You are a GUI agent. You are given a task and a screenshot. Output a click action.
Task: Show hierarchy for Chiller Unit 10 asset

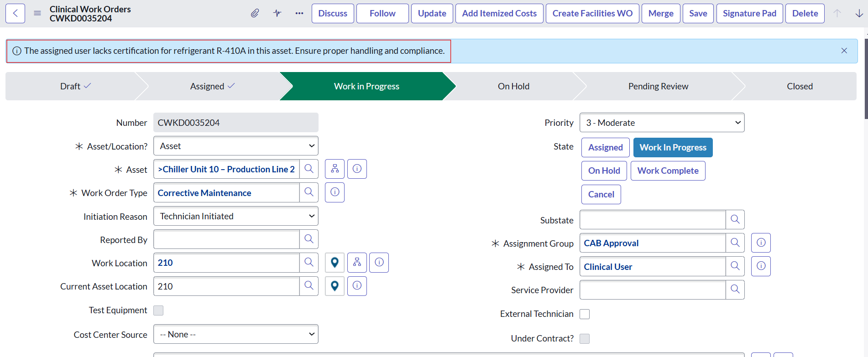[335, 169]
